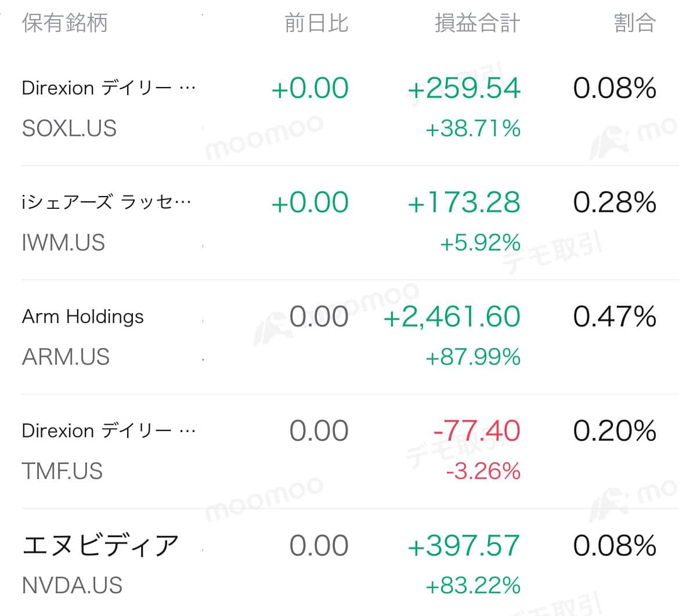This screenshot has width=679, height=616.
Task: Tap the SOXL +38.71% return percentage
Action: tap(473, 129)
